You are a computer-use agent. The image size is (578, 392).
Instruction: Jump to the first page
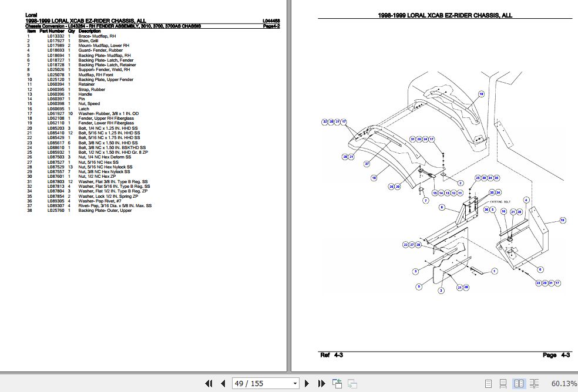click(x=209, y=383)
